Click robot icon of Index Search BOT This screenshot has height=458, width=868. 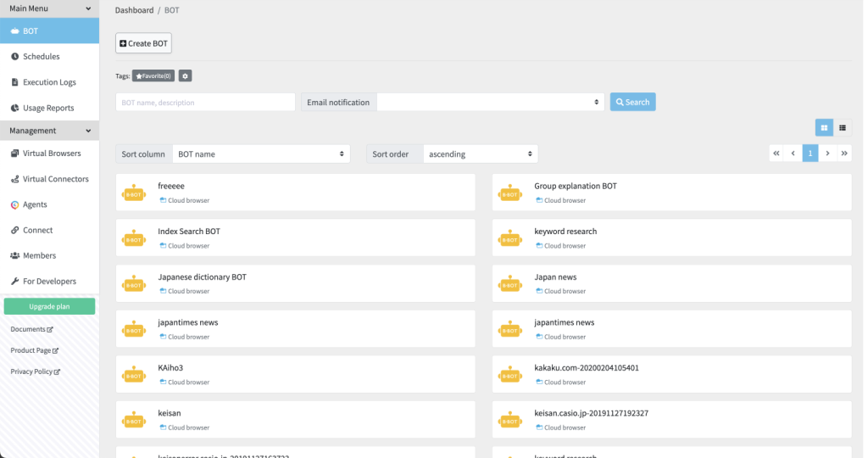[133, 238]
